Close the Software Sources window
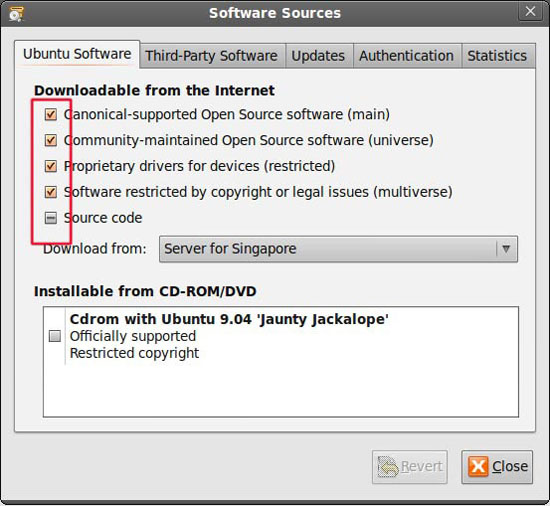This screenshot has height=506, width=550. [530, 12]
